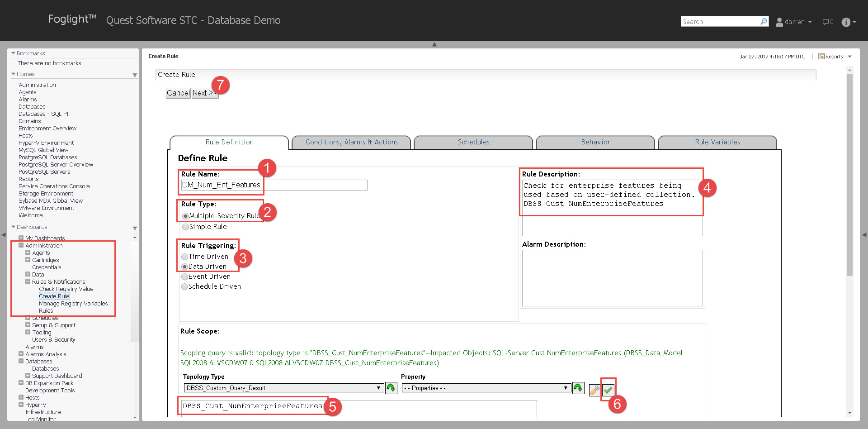
Task: Open Manage Registry Variables in sidebar
Action: click(x=73, y=304)
